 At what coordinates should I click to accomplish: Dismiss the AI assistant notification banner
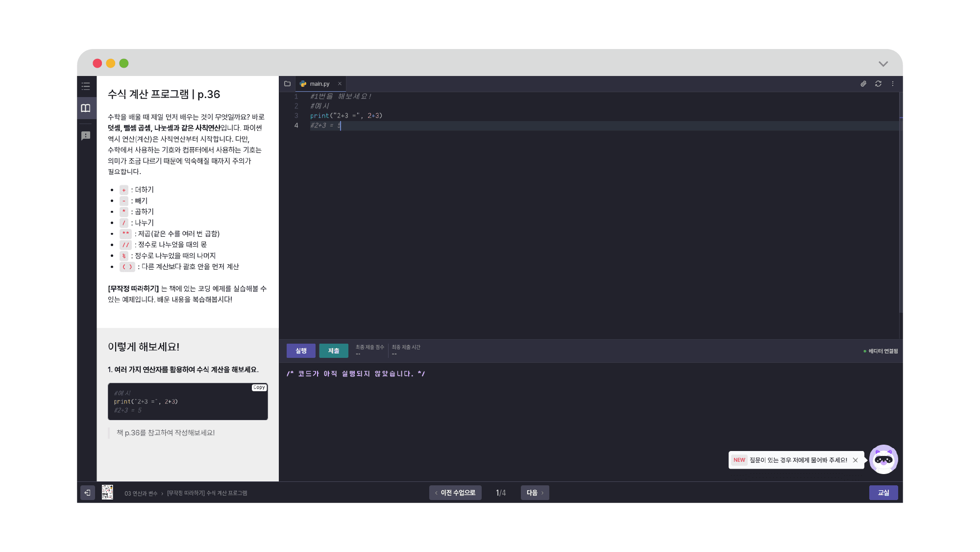pos(856,460)
